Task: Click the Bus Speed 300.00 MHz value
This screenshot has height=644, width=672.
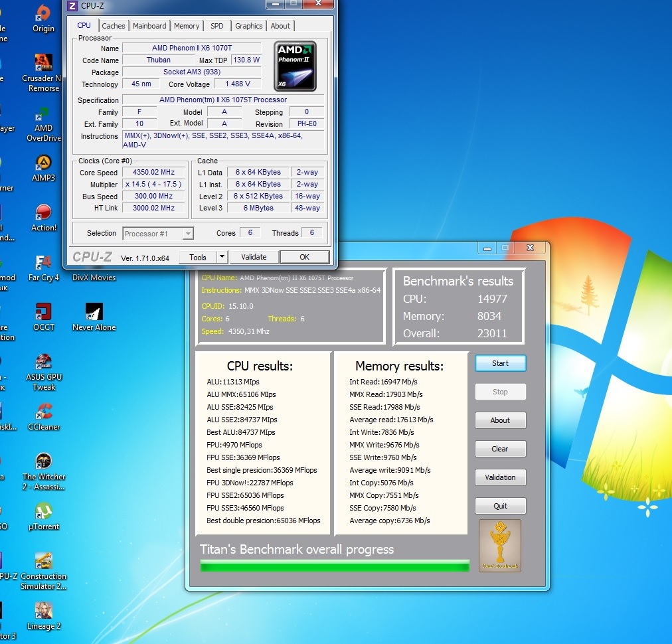Action: (153, 197)
